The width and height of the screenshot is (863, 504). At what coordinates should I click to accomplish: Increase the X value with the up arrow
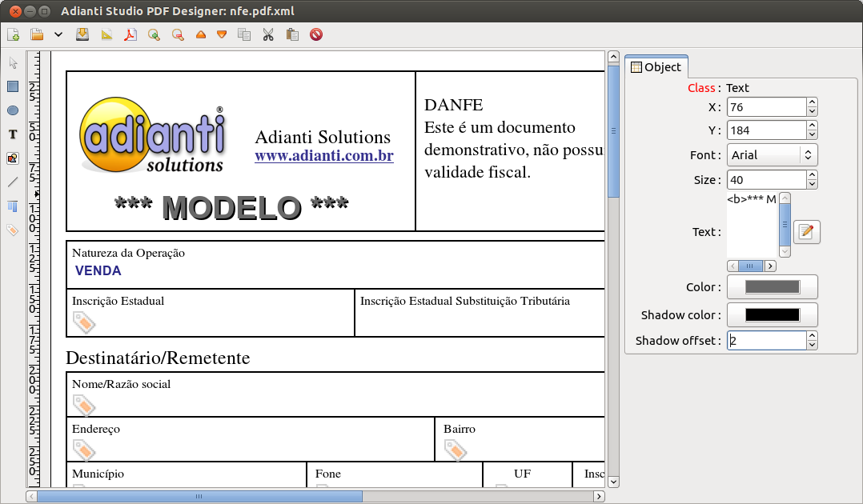tap(812, 102)
